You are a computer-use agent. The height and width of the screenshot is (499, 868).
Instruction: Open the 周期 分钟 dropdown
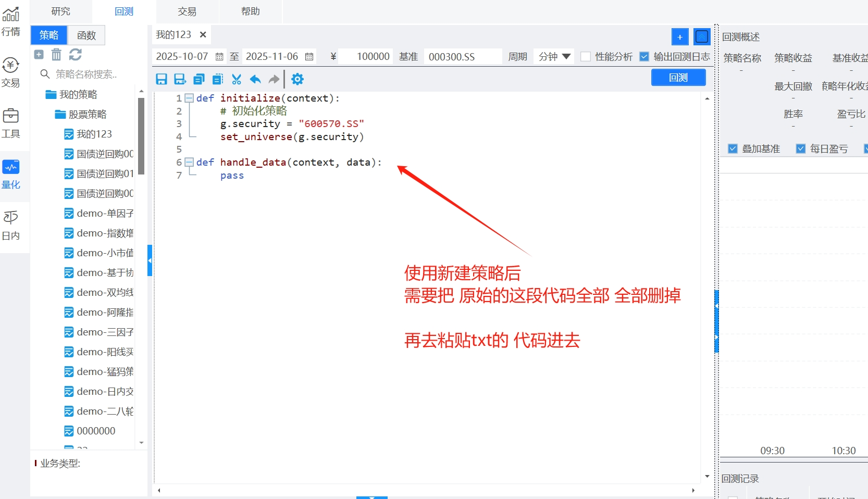tap(554, 57)
